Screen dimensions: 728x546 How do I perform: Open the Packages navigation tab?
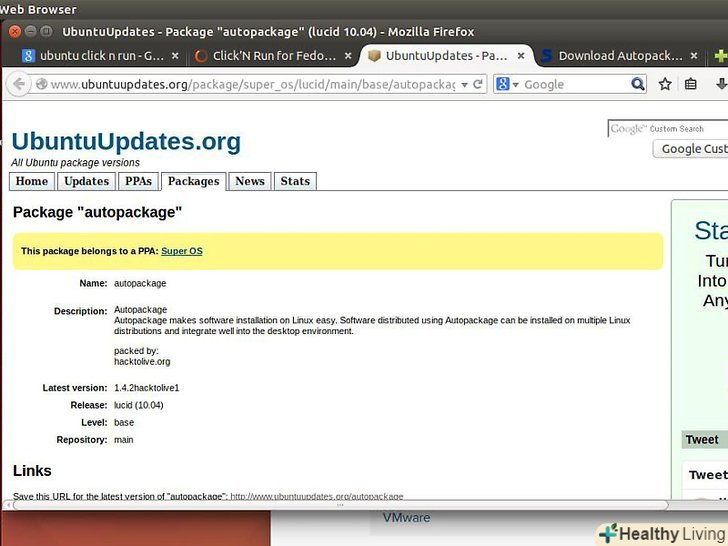[x=194, y=181]
